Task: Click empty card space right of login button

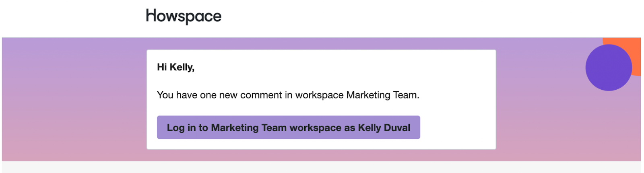Action: (x=458, y=128)
